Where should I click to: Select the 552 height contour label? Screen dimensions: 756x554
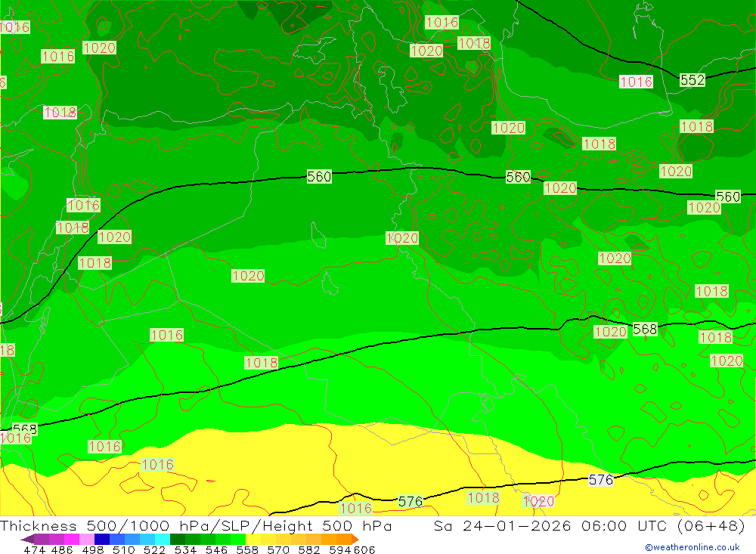[692, 79]
